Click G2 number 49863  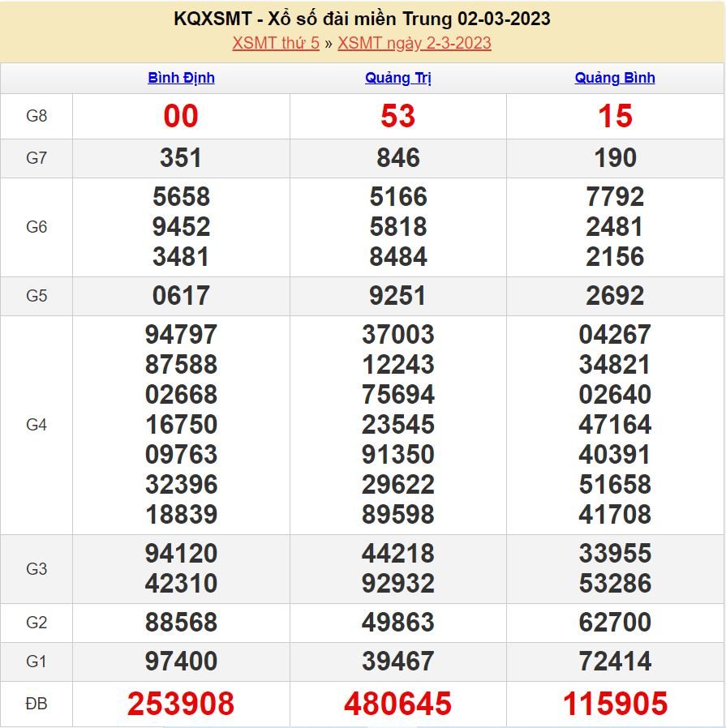[x=398, y=622]
